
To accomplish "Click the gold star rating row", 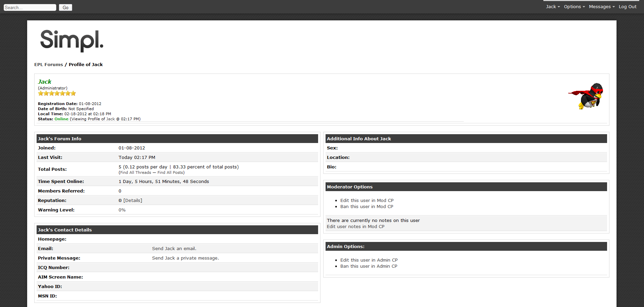I will [x=57, y=94].
